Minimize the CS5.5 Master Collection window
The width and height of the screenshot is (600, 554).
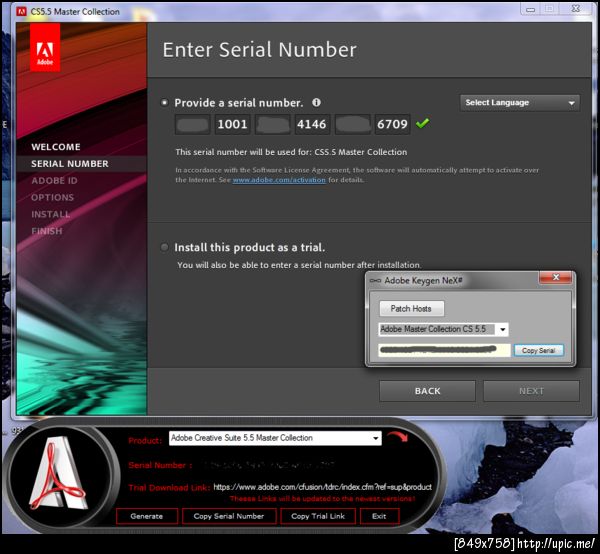(x=530, y=9)
